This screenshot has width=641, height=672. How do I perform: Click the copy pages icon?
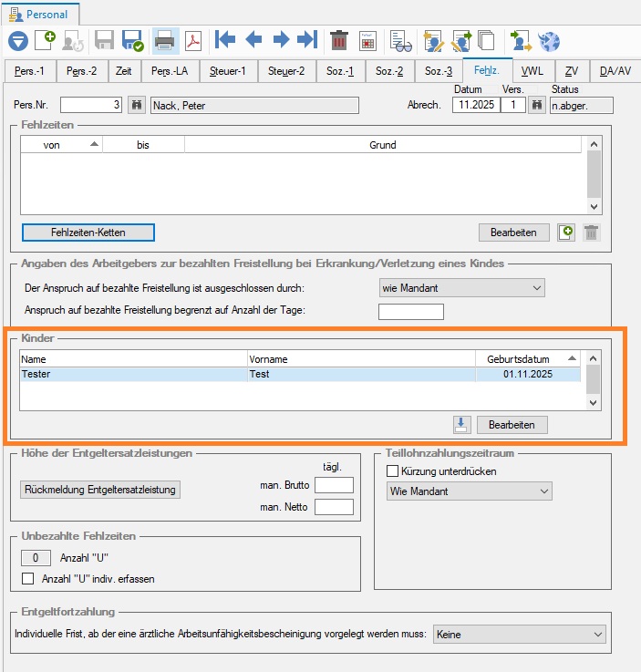(486, 41)
